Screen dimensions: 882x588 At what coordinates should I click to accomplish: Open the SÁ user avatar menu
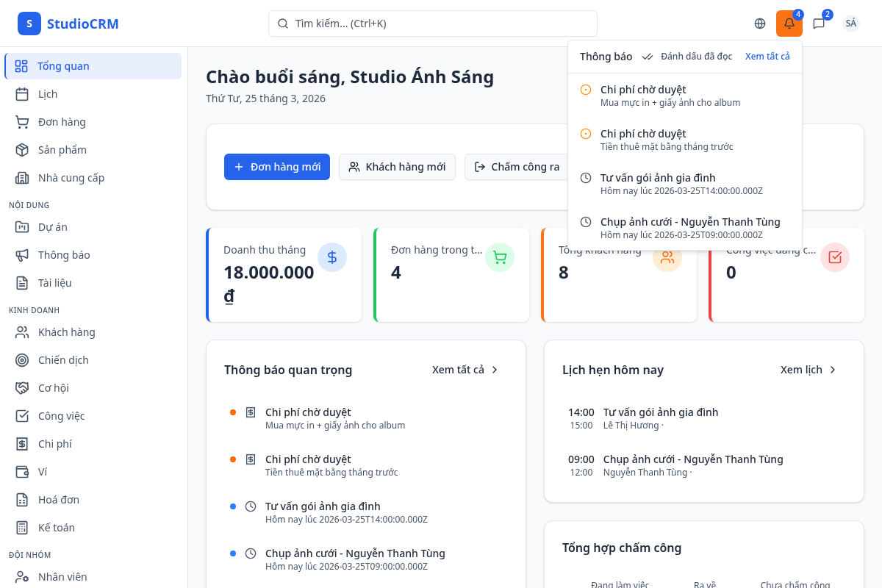(851, 24)
